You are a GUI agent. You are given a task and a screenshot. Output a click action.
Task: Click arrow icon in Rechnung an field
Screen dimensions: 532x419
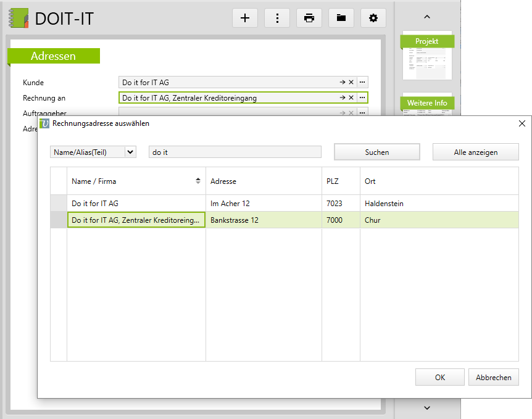click(x=343, y=97)
